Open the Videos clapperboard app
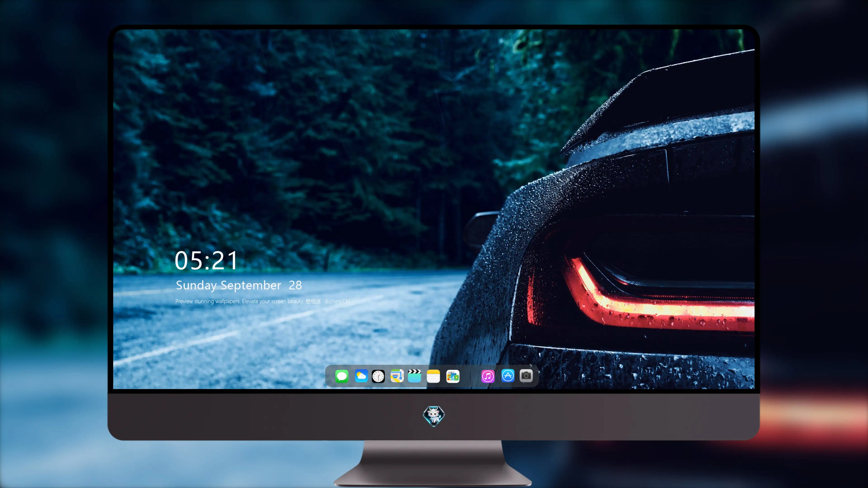This screenshot has height=488, width=868. click(415, 376)
